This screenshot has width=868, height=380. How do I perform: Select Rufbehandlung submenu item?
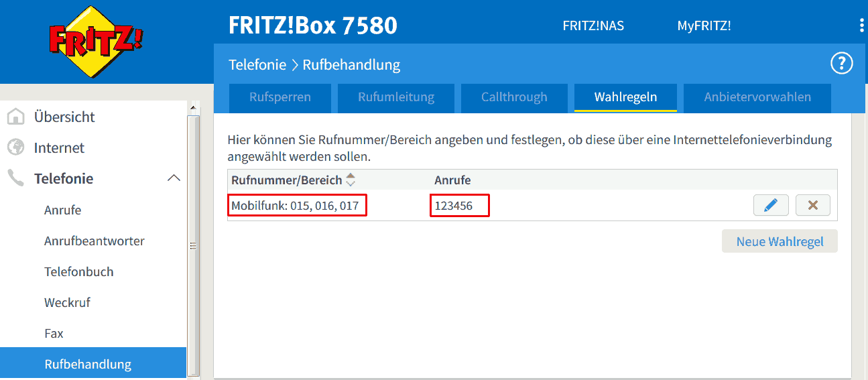pyautogui.click(x=93, y=364)
